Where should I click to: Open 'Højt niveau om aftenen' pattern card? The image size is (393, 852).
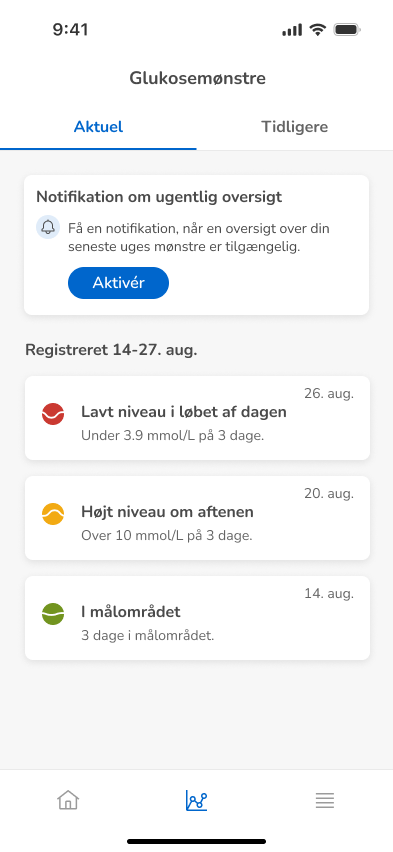(197, 518)
